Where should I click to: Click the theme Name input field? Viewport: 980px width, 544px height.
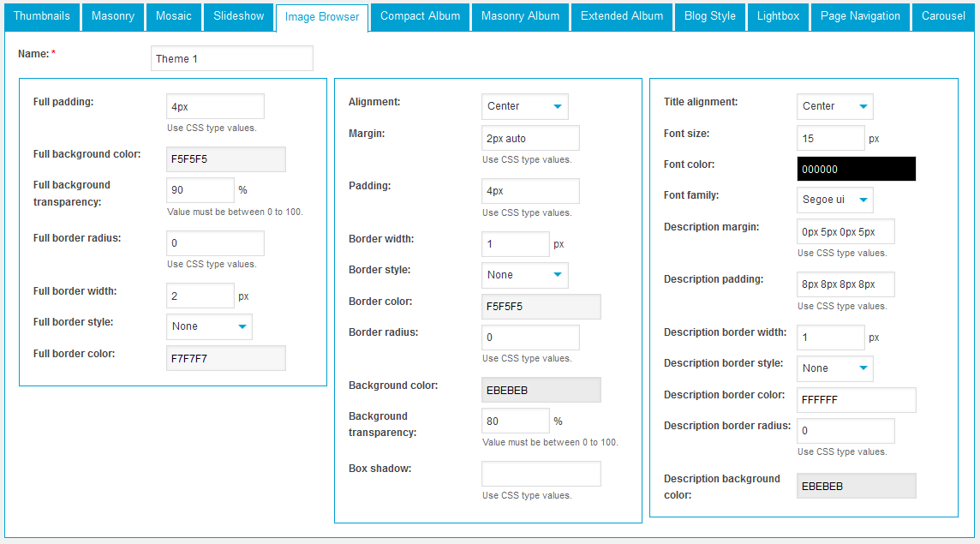coord(231,58)
